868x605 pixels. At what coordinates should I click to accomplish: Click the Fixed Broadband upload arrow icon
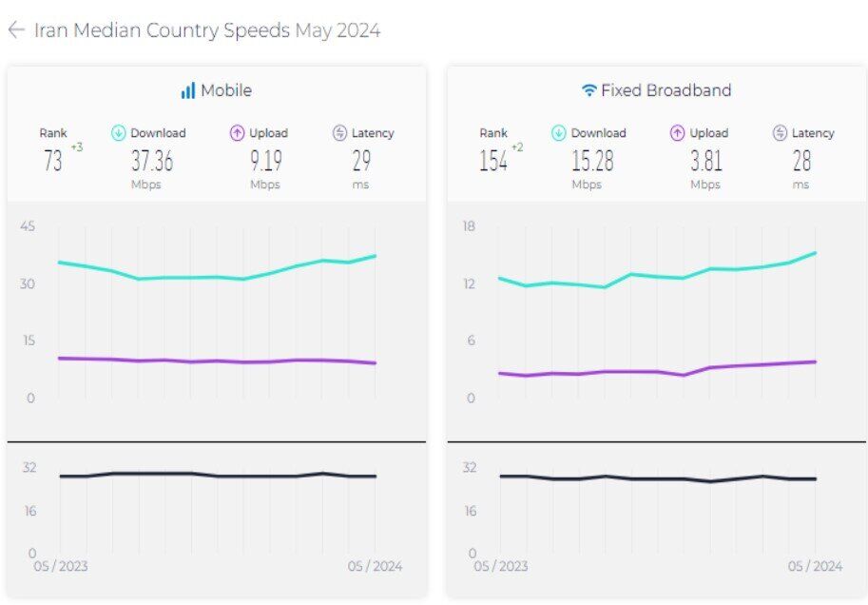coord(678,133)
